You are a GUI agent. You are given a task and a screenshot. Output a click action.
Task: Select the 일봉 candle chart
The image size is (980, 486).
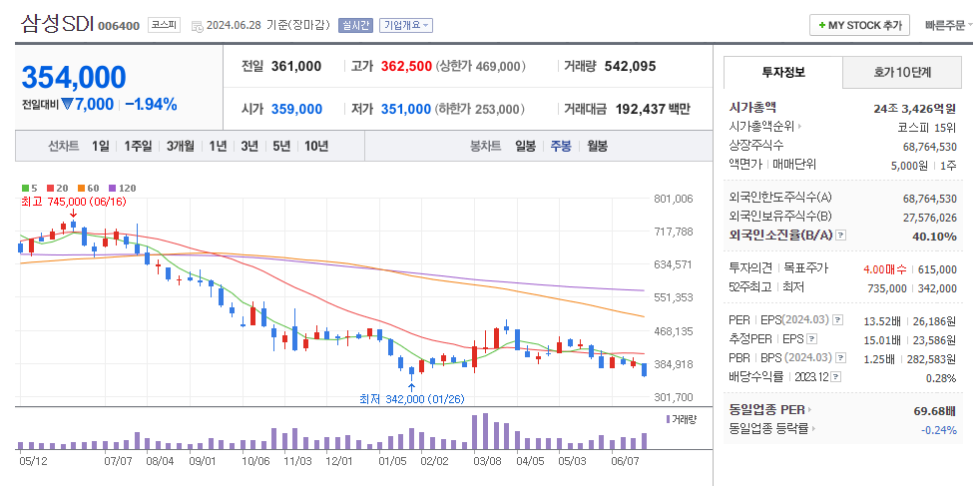[525, 146]
